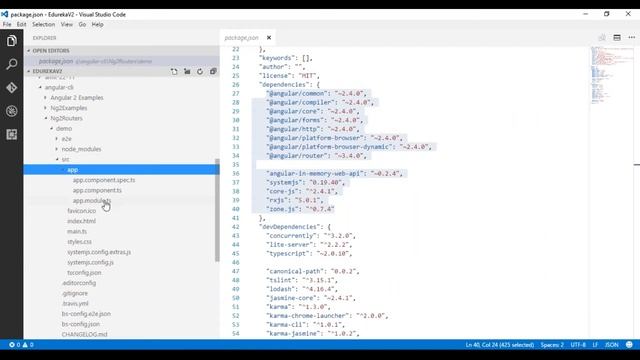640x360 pixels.
Task: Open main.ts file
Action: pos(77,231)
